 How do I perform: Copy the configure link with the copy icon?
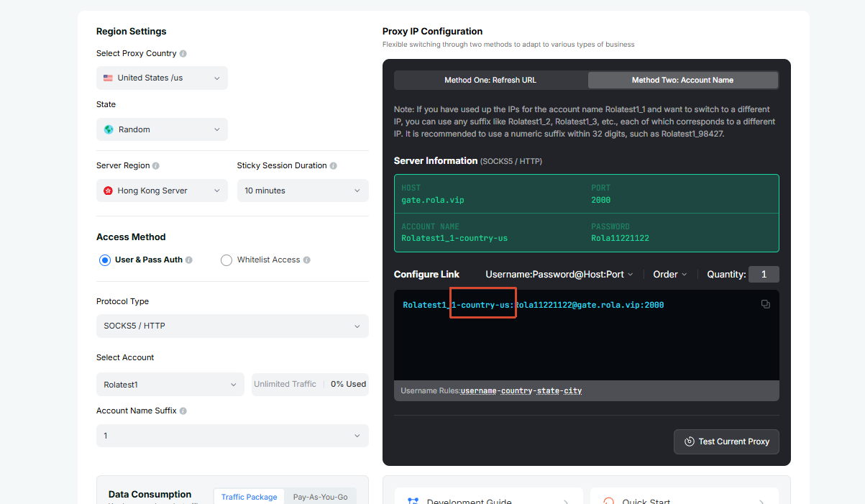pos(766,304)
